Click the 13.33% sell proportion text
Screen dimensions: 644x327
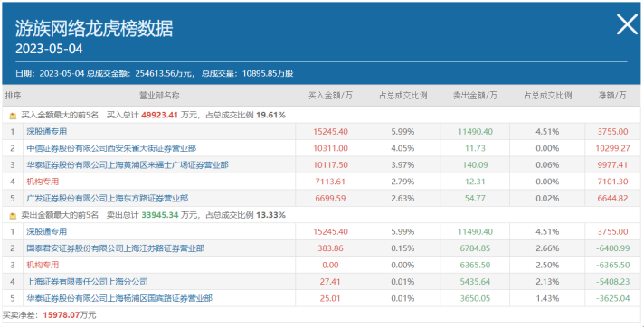point(270,215)
